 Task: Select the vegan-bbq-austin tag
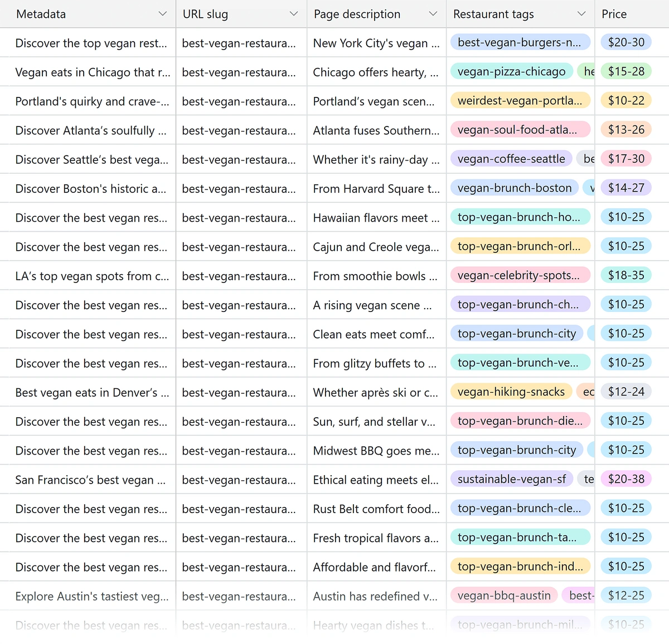(503, 596)
